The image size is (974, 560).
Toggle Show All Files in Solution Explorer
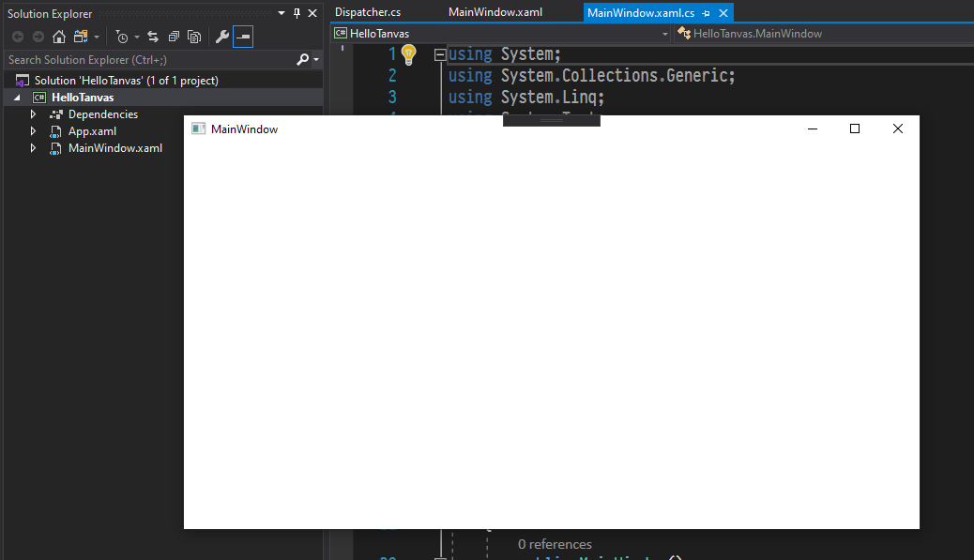(x=194, y=37)
